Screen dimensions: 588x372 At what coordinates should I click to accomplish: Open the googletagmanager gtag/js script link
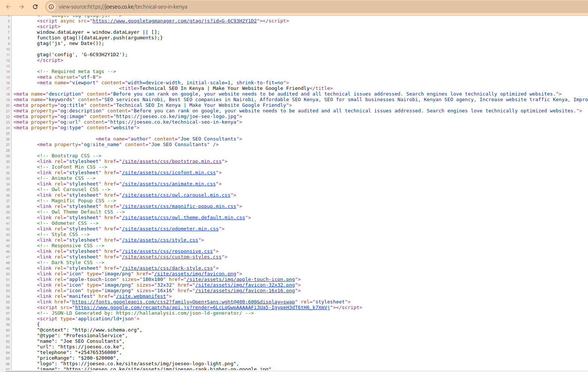175,21
